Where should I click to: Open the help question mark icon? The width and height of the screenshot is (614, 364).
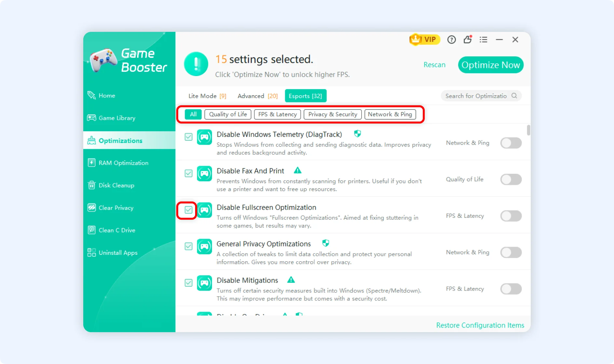451,40
